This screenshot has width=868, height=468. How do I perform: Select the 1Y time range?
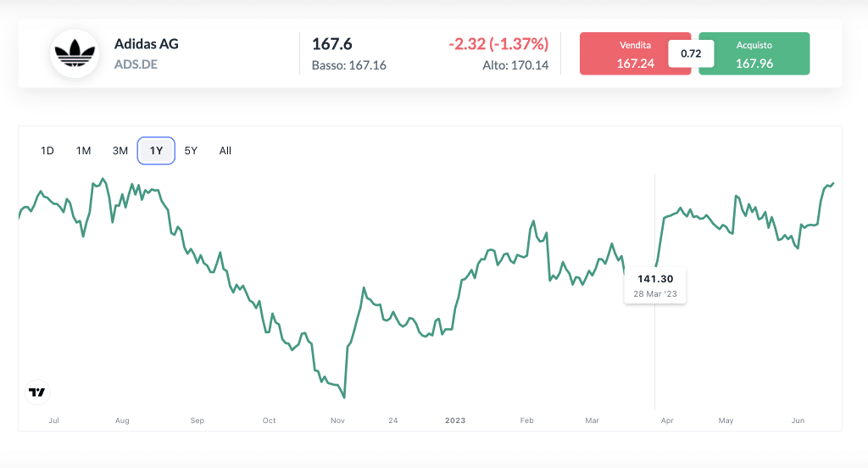156,151
